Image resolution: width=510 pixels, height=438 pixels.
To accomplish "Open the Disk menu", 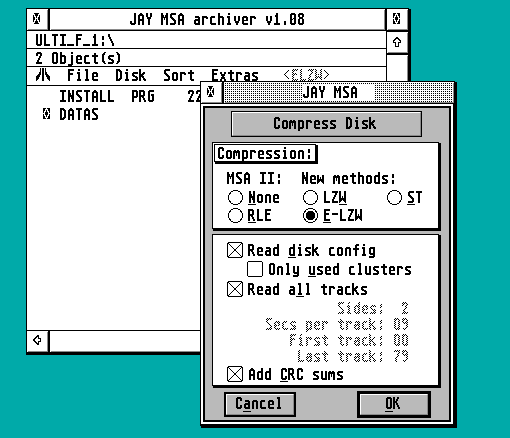I will coord(131,75).
